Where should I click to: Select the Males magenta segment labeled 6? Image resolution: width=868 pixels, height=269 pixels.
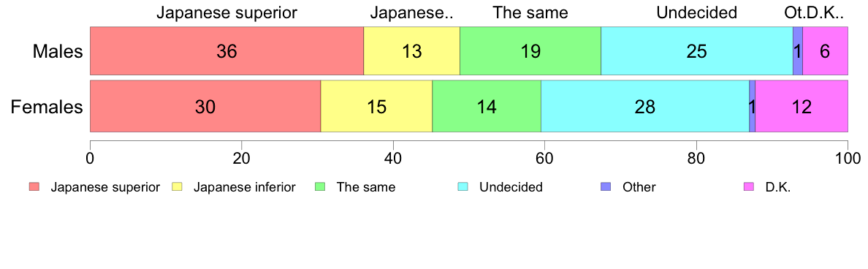pos(826,51)
